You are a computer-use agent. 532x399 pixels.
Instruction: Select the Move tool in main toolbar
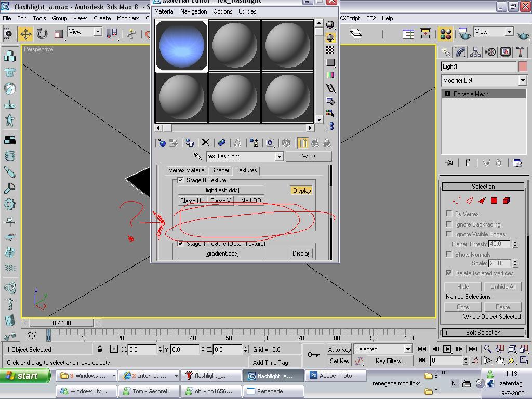point(25,34)
